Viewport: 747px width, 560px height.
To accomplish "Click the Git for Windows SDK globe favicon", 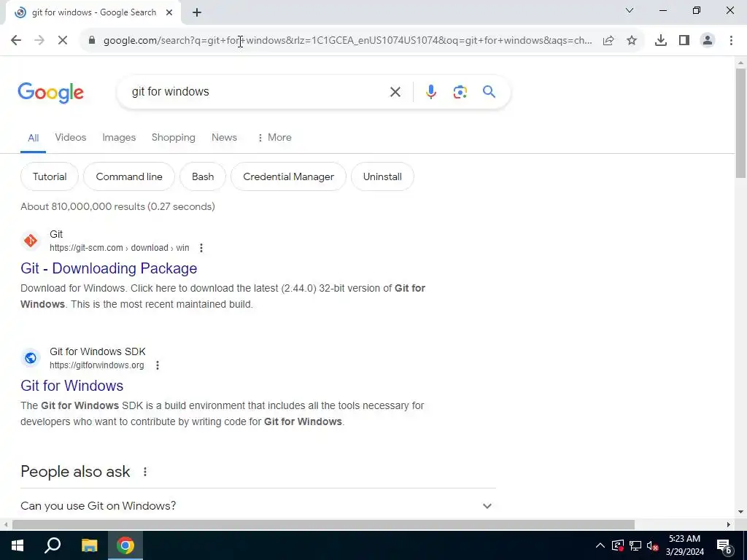I will 31,358.
